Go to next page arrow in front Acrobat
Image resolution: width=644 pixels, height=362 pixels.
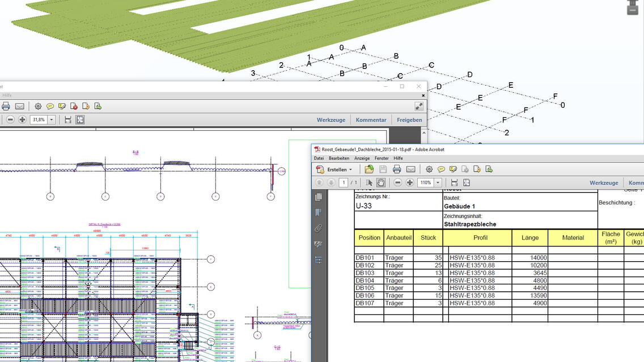click(331, 182)
